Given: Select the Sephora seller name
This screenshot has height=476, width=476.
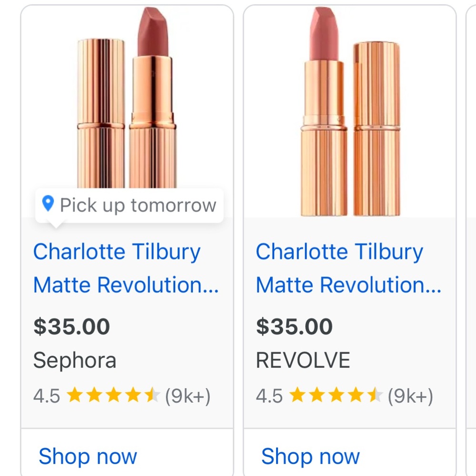Looking at the screenshot, I should 74,360.
